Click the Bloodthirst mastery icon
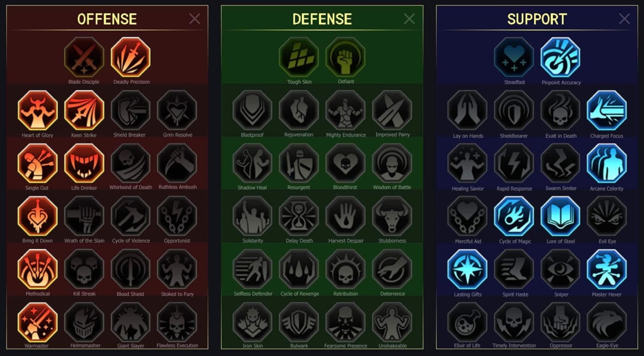Image resolution: width=644 pixels, height=356 pixels. click(x=346, y=163)
